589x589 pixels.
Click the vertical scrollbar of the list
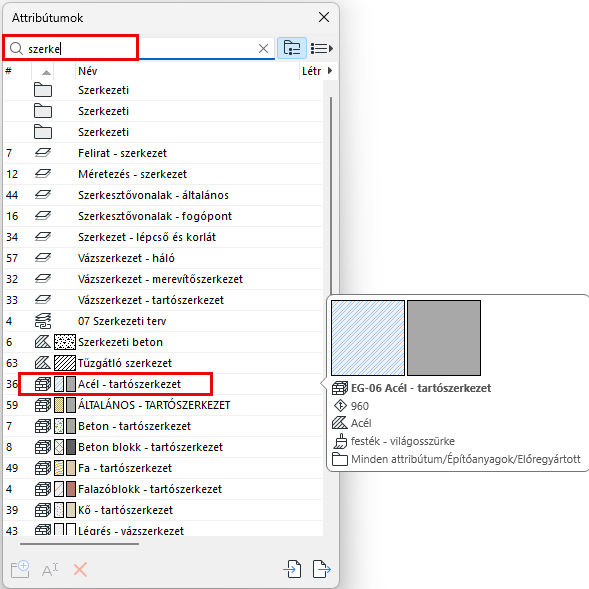(331, 195)
